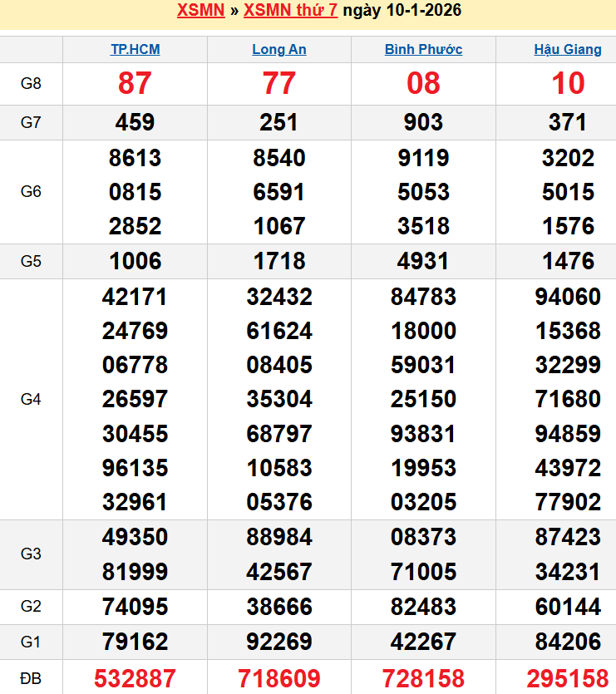Open the XSMN thứ 7 link

pyautogui.click(x=290, y=11)
